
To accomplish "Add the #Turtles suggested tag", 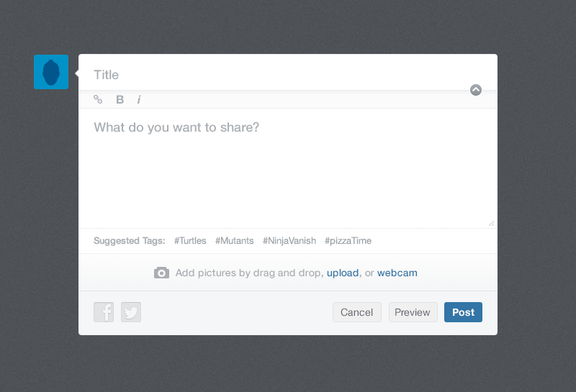I will [x=190, y=241].
